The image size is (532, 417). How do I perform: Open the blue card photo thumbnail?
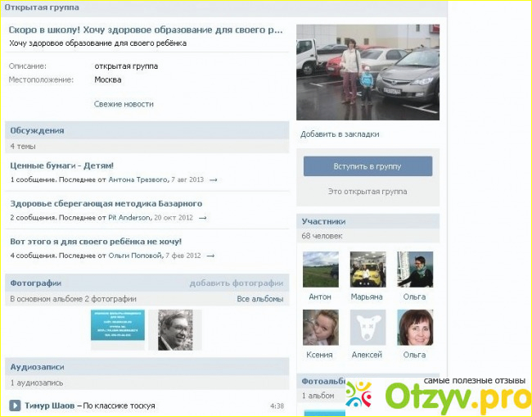pos(118,325)
